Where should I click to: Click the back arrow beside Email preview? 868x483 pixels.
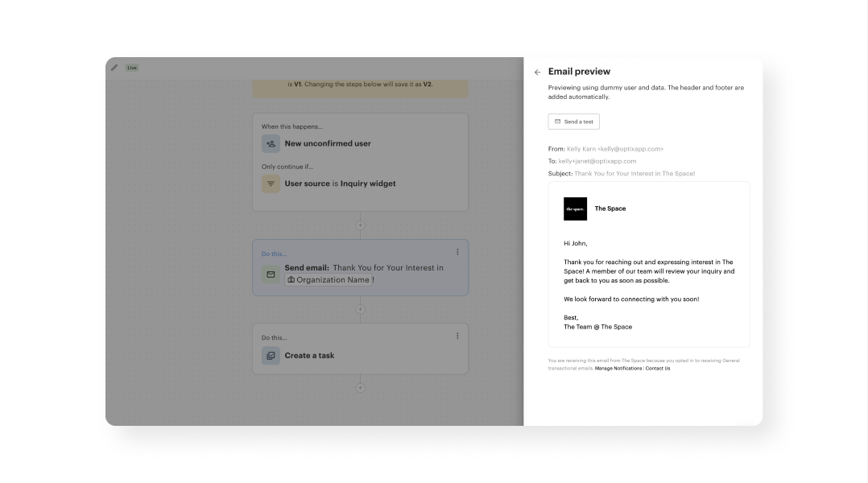[x=537, y=72]
